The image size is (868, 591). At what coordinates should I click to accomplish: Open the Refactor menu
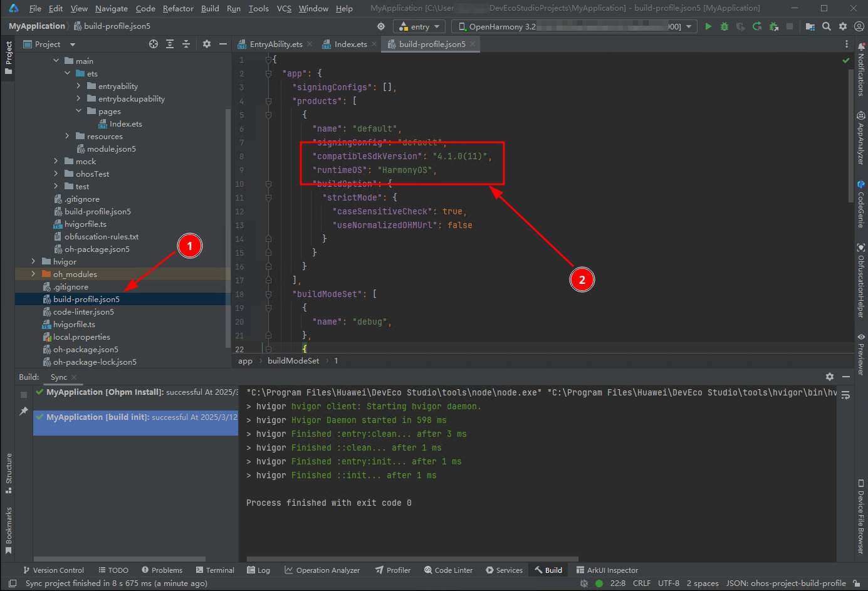pyautogui.click(x=178, y=9)
